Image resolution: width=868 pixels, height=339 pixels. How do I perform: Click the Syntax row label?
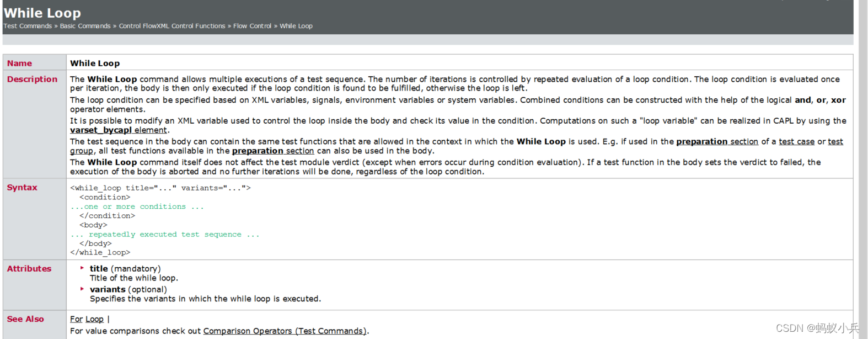pos(22,188)
